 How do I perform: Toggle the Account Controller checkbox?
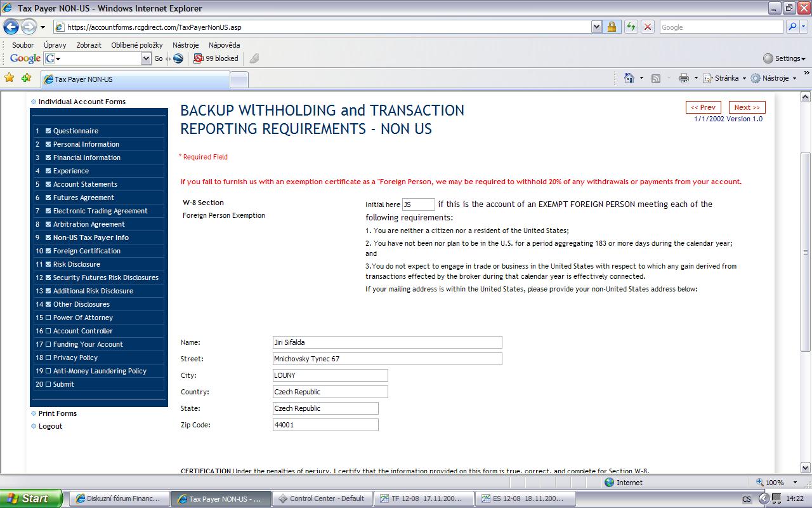48,331
